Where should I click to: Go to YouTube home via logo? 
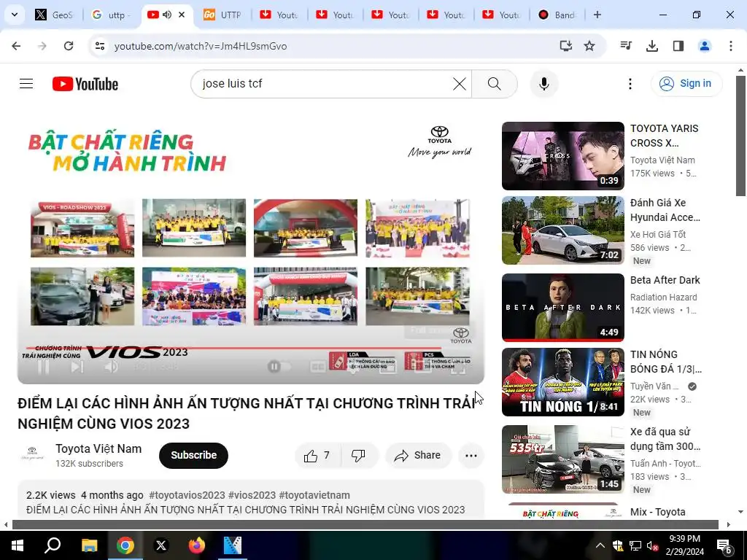coord(85,84)
